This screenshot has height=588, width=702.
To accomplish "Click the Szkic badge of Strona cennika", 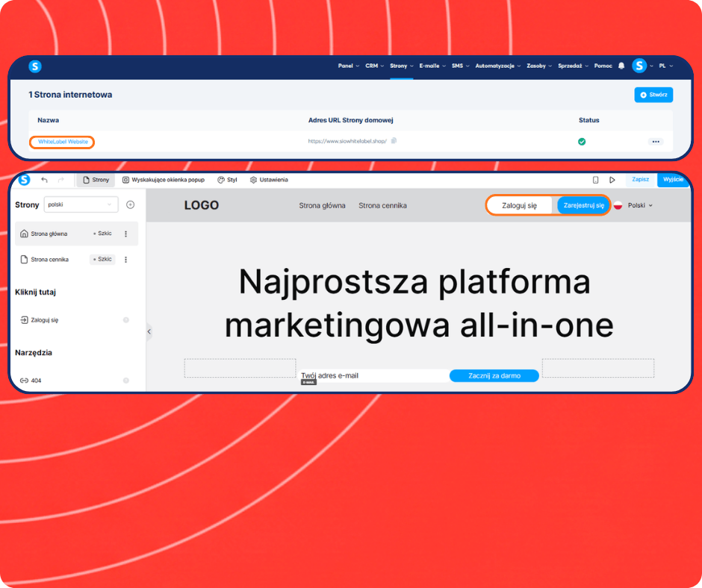I will (102, 260).
